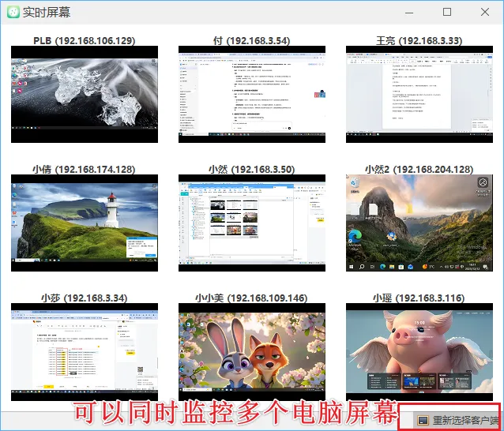Open the 小然 (192.168.3.50) screen thumbnail
The width and height of the screenshot is (504, 431).
[x=252, y=223]
